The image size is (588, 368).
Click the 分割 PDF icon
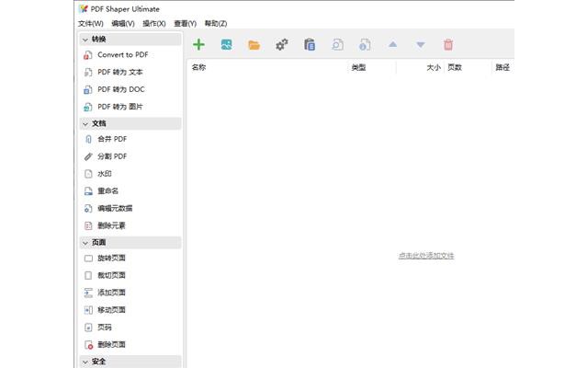[x=88, y=156]
